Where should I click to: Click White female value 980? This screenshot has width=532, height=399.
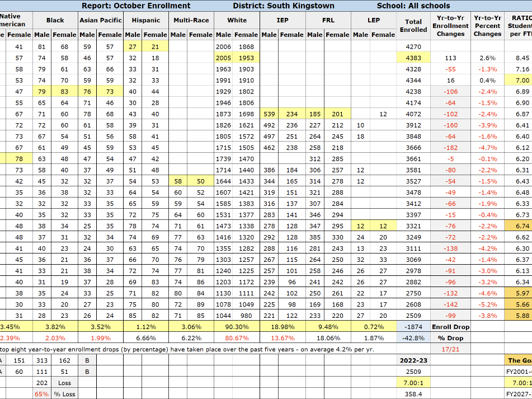click(x=246, y=316)
